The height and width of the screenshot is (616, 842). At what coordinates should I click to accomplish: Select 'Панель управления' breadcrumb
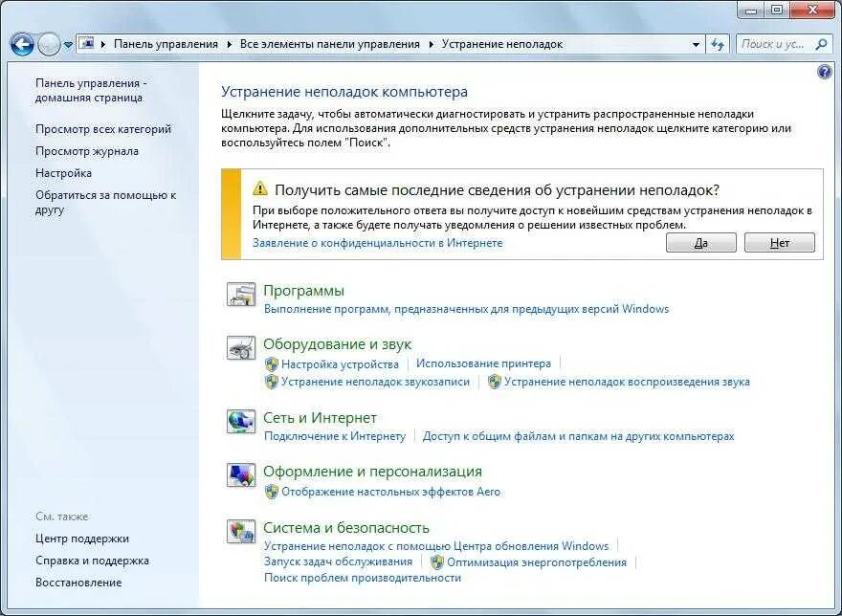(x=166, y=45)
